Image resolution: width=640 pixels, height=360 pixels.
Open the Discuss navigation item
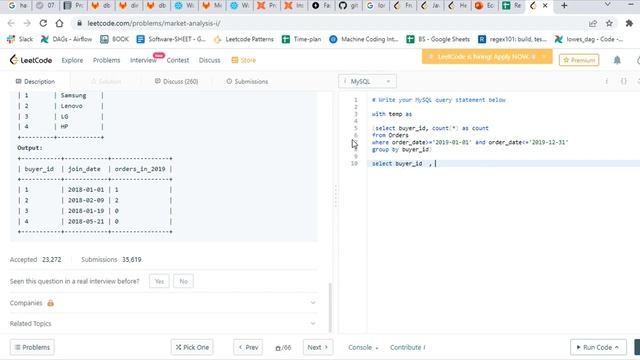(209, 60)
